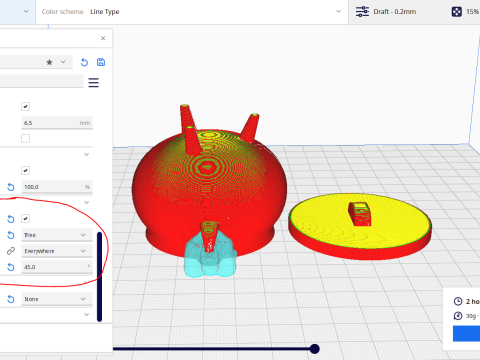Reset the Tree support structure setting
This screenshot has height=360, width=480.
[11, 235]
